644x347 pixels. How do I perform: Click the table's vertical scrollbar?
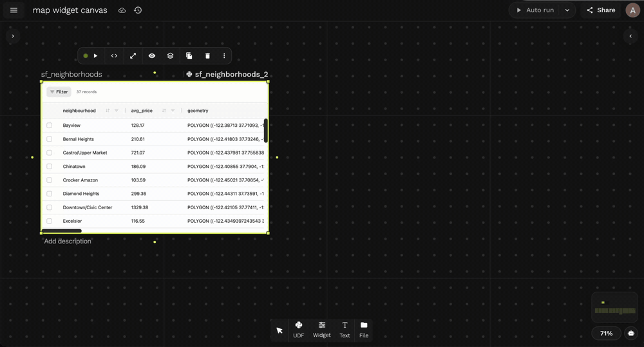pyautogui.click(x=266, y=131)
